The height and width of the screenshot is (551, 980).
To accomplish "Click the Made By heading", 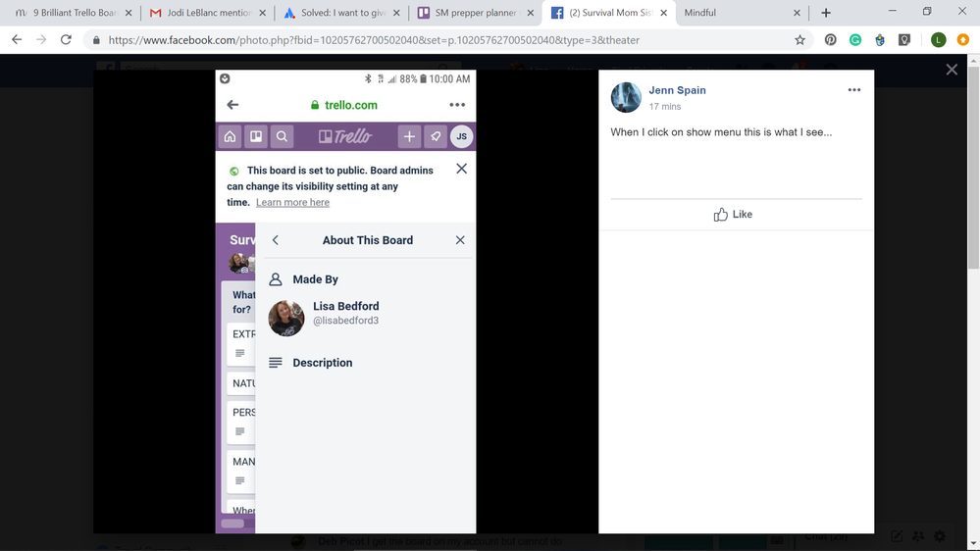I will coord(316,279).
